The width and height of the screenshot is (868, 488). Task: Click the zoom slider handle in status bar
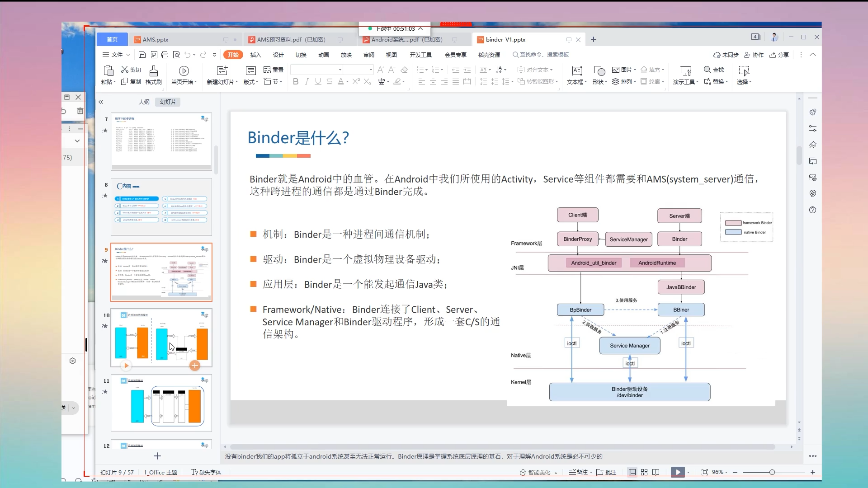click(x=772, y=472)
